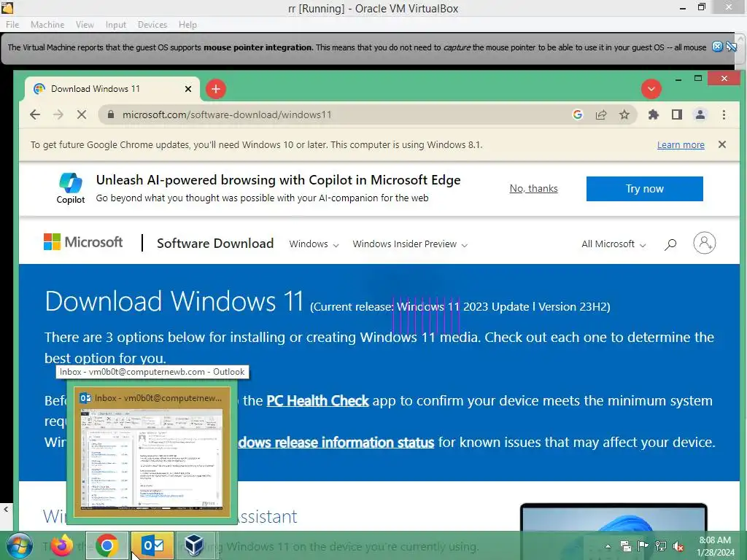Image resolution: width=747 pixels, height=560 pixels.
Task: Click the Chrome back arrow
Action: click(35, 114)
